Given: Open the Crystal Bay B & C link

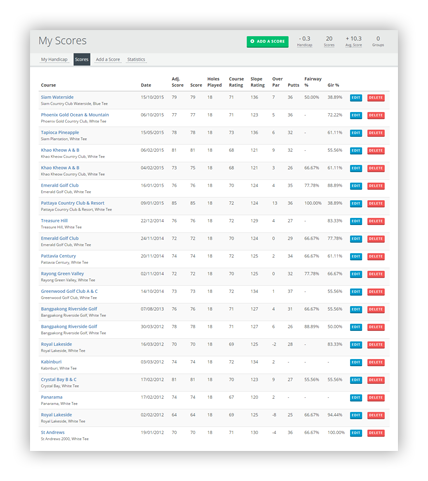Looking at the screenshot, I should coord(58,379).
